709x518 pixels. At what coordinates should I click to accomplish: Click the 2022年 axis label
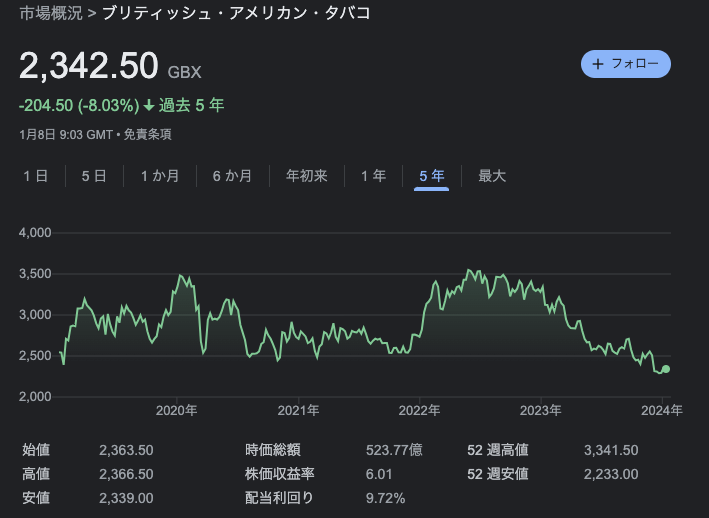pyautogui.click(x=419, y=410)
